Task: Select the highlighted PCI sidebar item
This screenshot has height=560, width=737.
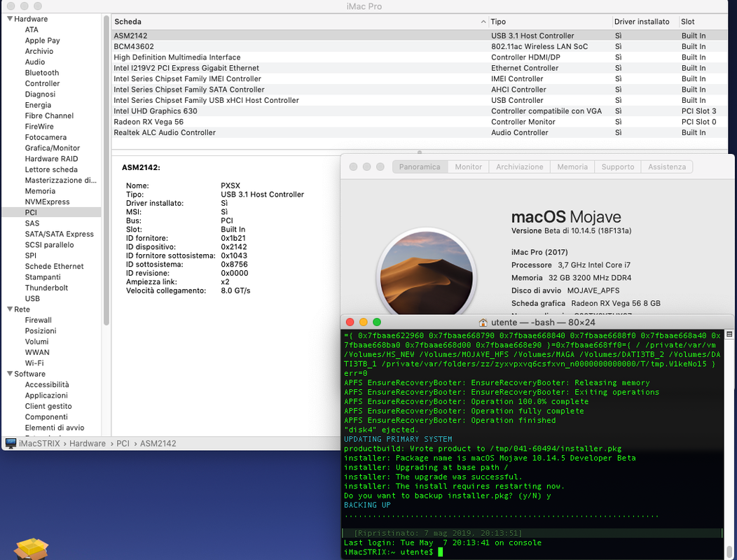Action: [51, 212]
